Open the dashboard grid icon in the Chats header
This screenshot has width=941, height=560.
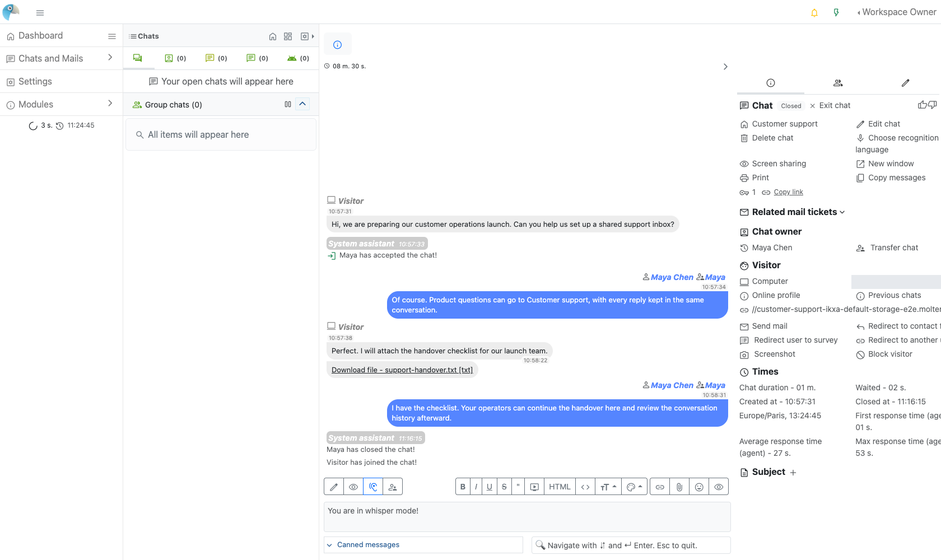coord(288,36)
